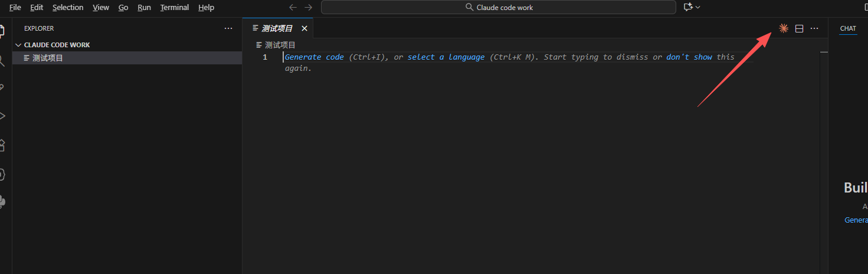This screenshot has width=868, height=274.
Task: Open the Edit menu
Action: coord(37,7)
